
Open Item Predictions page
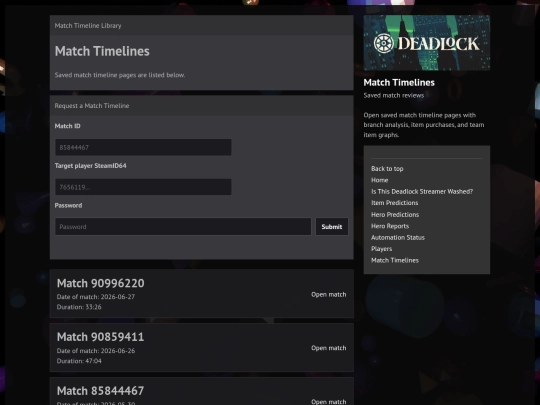tap(395, 203)
